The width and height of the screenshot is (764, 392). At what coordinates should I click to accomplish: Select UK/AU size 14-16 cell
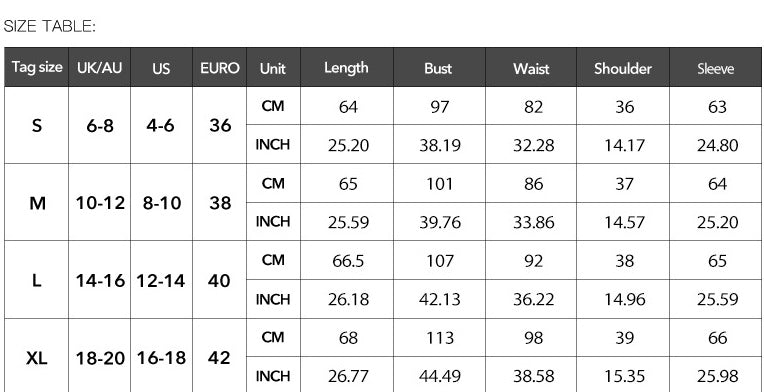[x=99, y=280]
